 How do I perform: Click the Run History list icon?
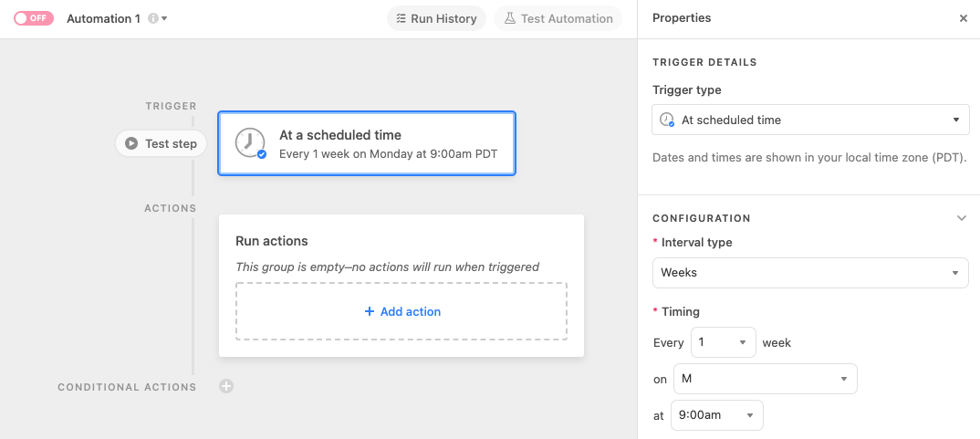pyautogui.click(x=401, y=19)
